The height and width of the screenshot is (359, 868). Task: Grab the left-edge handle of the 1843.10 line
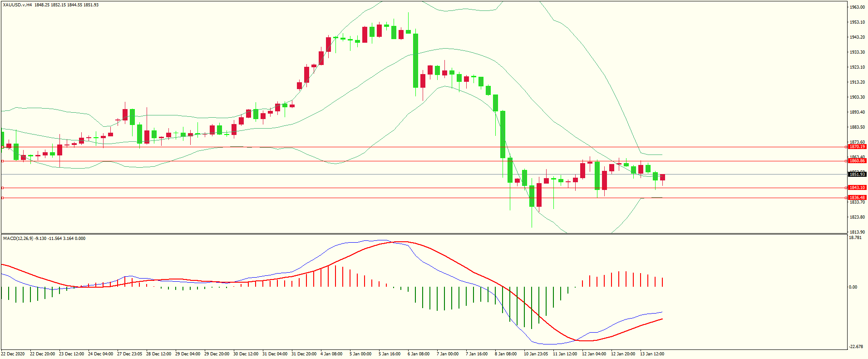click(2, 188)
